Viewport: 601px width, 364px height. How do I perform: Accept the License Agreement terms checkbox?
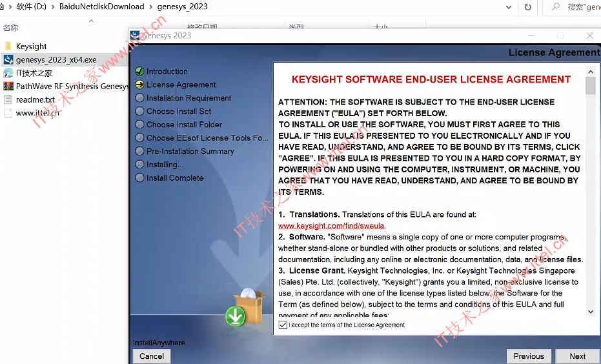point(283,325)
